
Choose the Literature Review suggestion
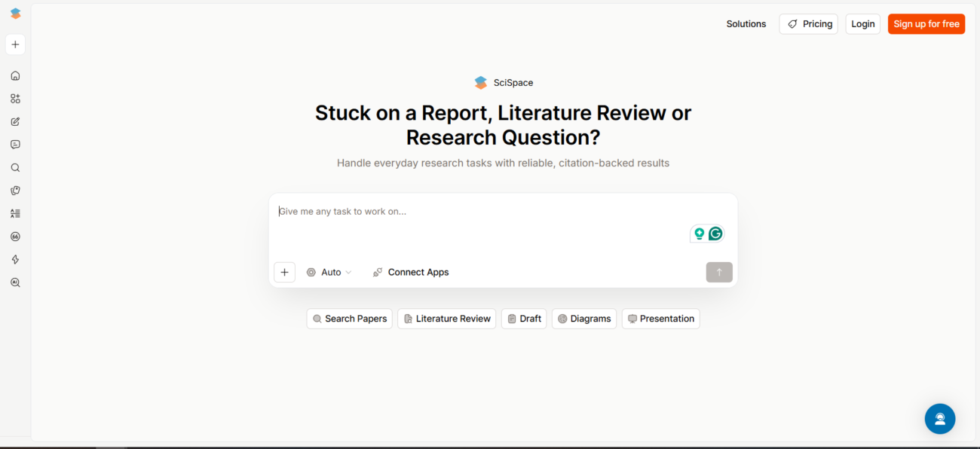pos(446,319)
